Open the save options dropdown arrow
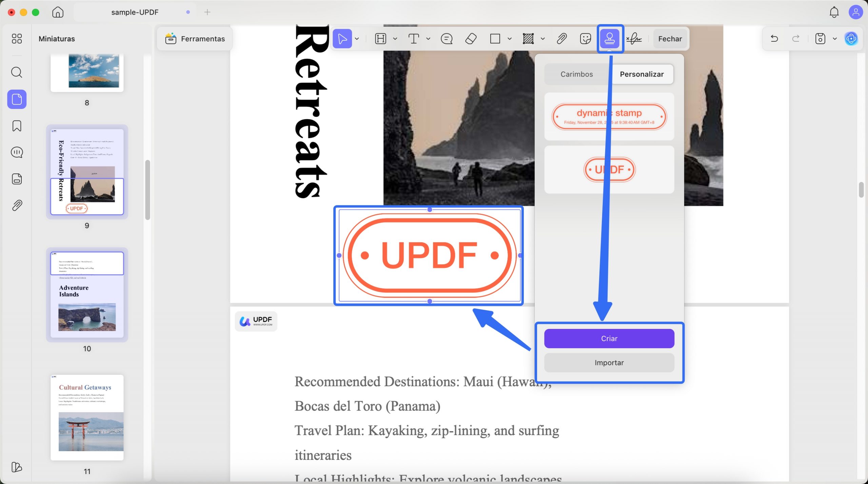This screenshot has height=484, width=868. (x=835, y=39)
